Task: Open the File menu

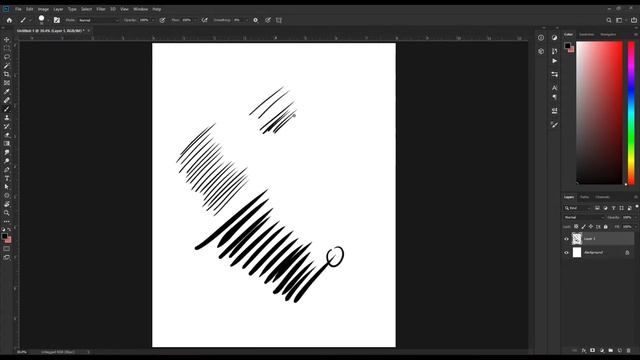Action: (18, 9)
